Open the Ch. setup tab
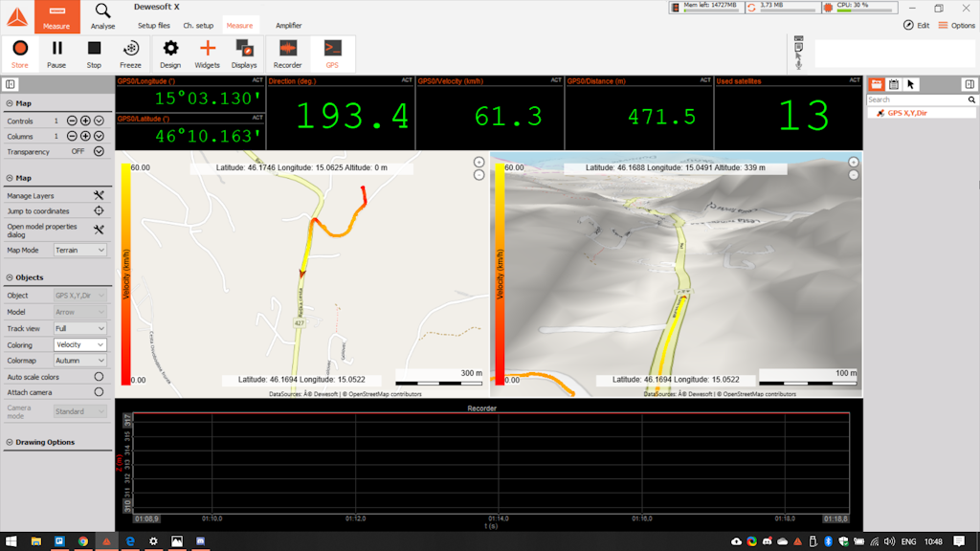The image size is (980, 551). pos(198,26)
